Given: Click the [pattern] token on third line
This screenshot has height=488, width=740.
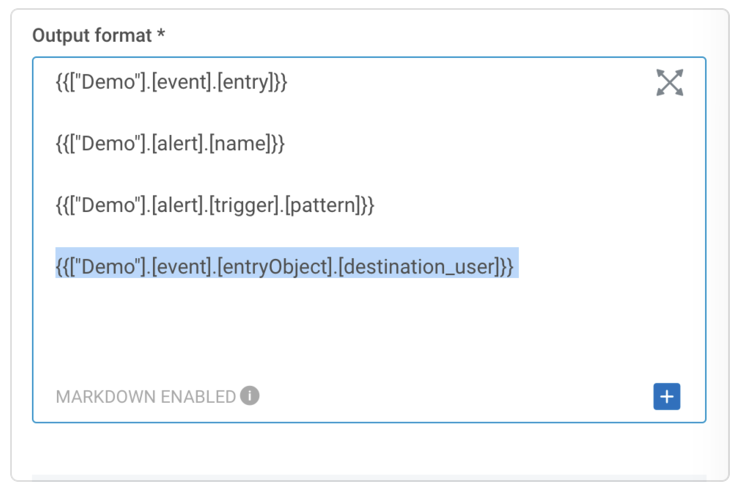Looking at the screenshot, I should pos(327,206).
